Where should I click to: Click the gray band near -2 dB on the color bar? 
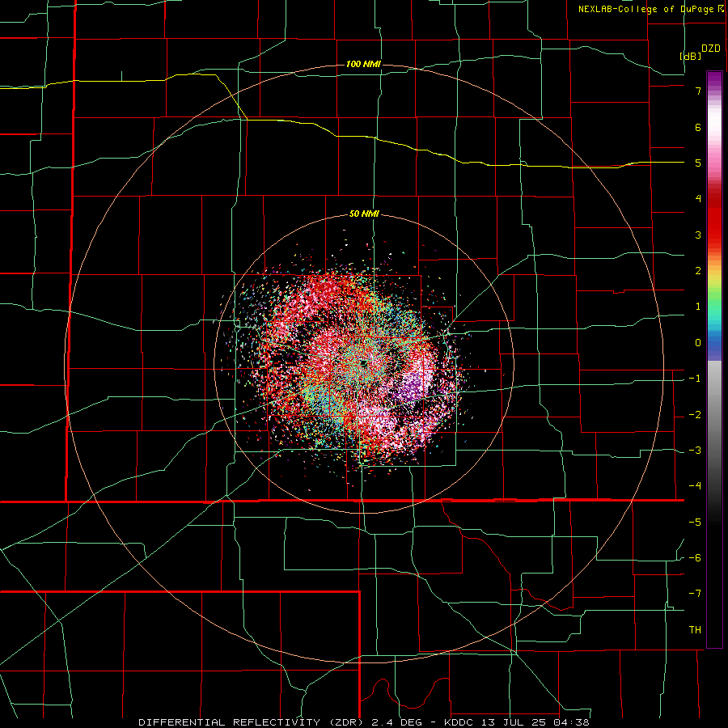tap(714, 415)
